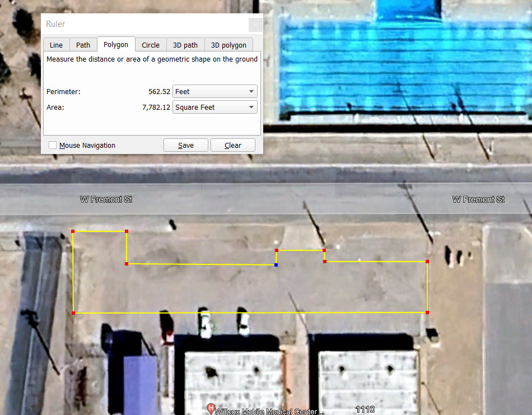
Task: Open the 3D path tab
Action: (x=185, y=45)
